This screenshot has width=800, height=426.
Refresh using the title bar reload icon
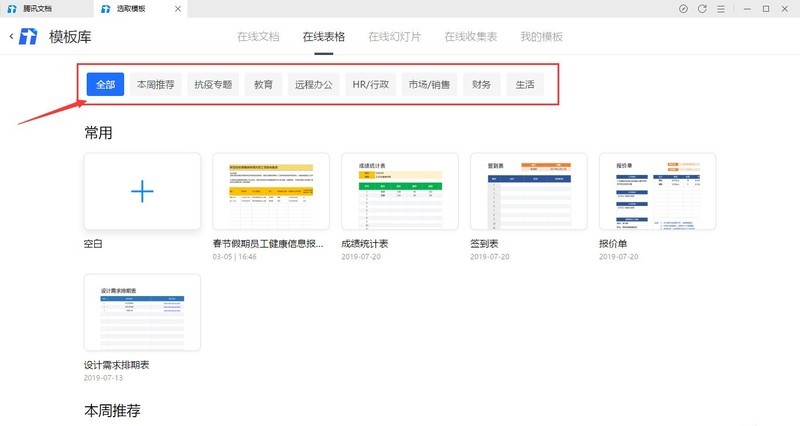tap(702, 9)
